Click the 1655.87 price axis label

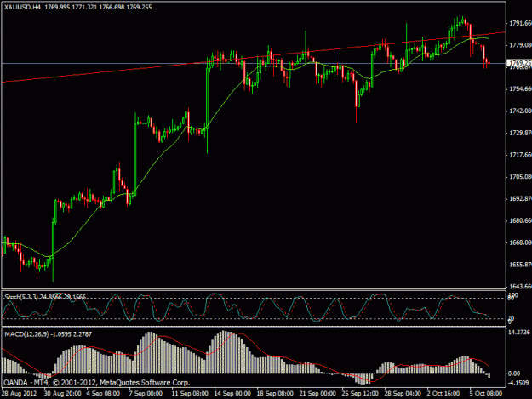pos(520,265)
